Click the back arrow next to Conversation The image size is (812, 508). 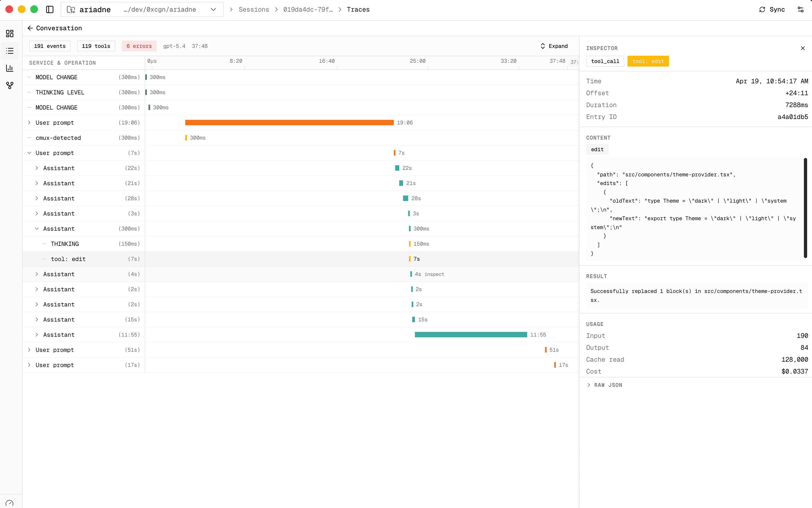[30, 28]
